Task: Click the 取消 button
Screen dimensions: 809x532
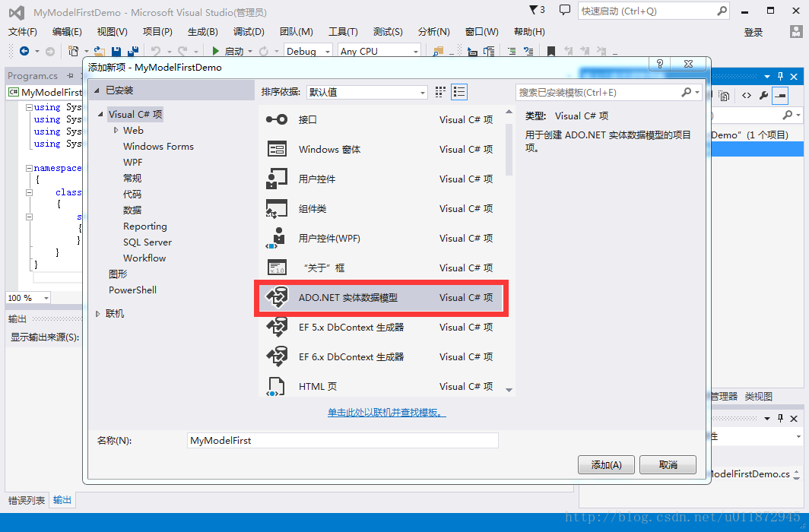Action: click(x=668, y=465)
